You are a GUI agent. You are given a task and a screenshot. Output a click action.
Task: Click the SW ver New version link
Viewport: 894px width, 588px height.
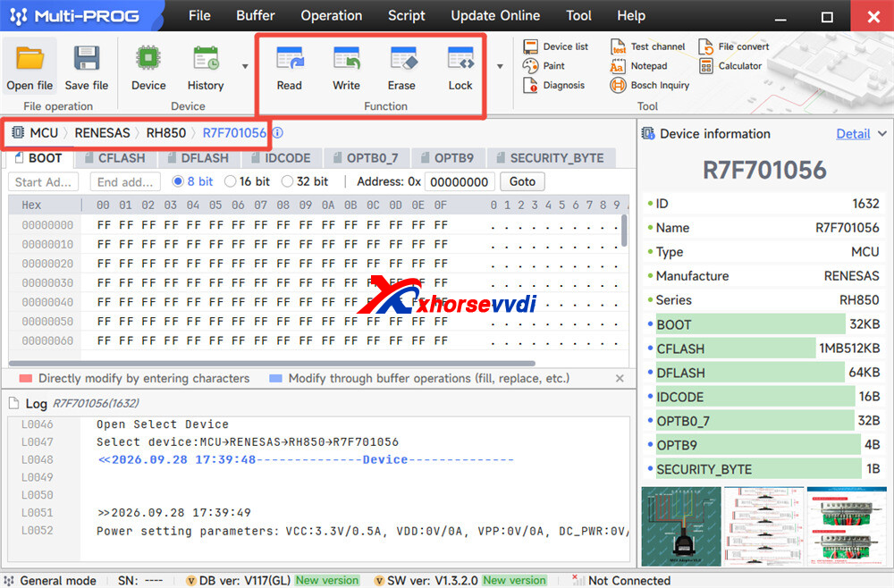[514, 580]
